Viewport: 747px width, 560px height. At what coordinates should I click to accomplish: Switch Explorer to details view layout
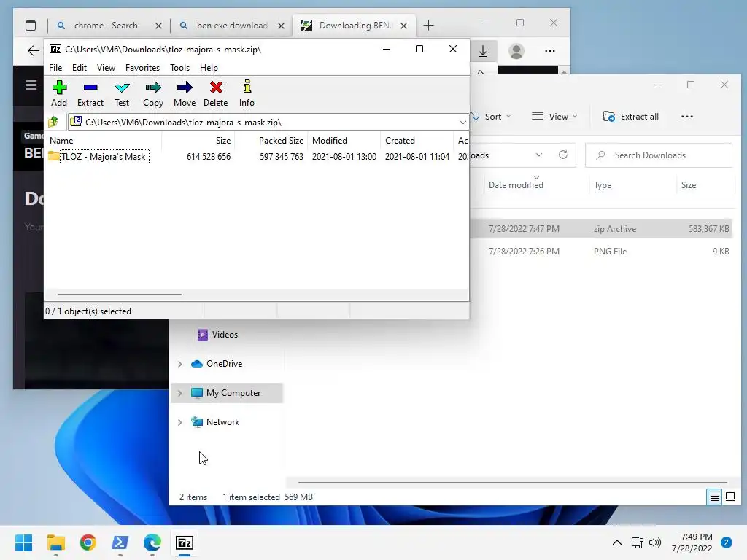715,497
